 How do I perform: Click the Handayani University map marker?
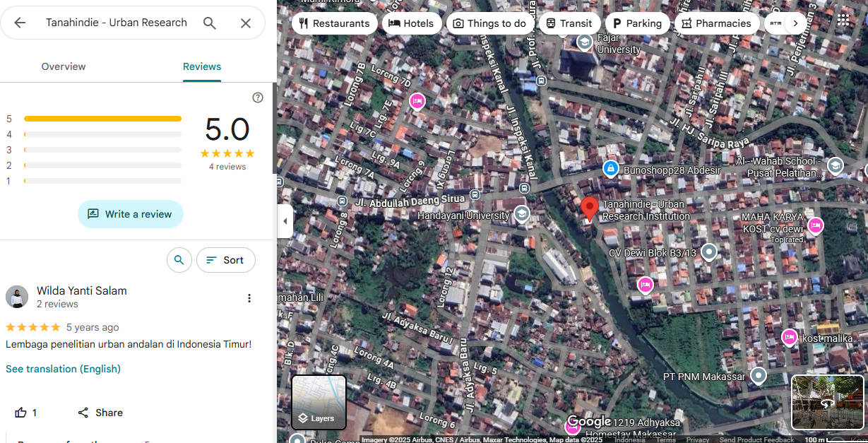[x=522, y=214]
